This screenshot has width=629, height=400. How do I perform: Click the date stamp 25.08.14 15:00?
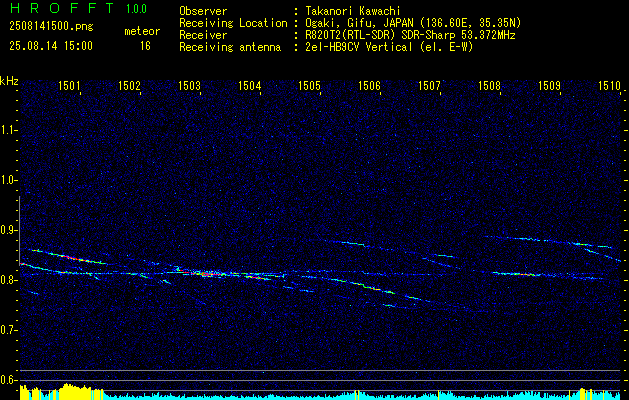(51, 46)
